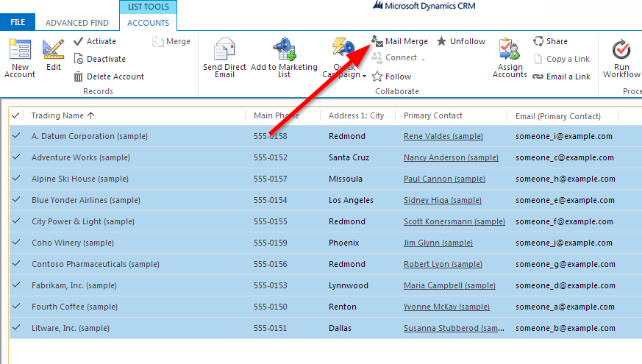Uncheck the City Power & Light row
Image resolution: width=642 pixels, height=364 pixels.
[x=16, y=221]
